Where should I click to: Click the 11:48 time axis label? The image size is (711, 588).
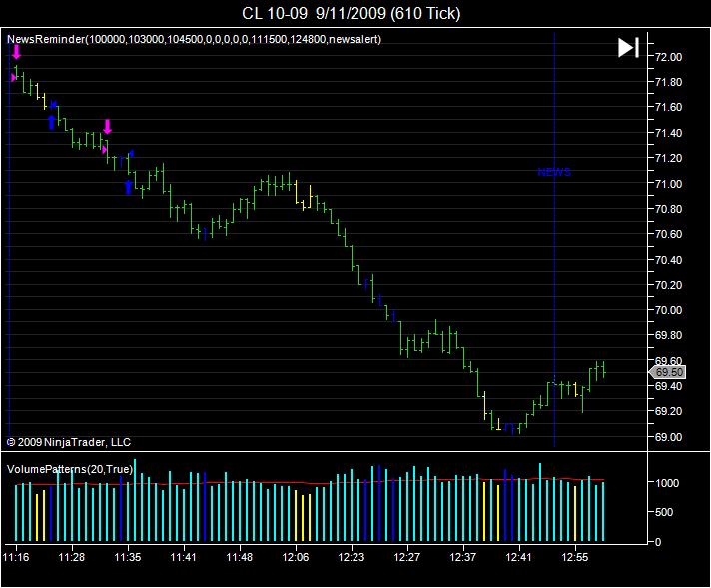click(x=240, y=557)
